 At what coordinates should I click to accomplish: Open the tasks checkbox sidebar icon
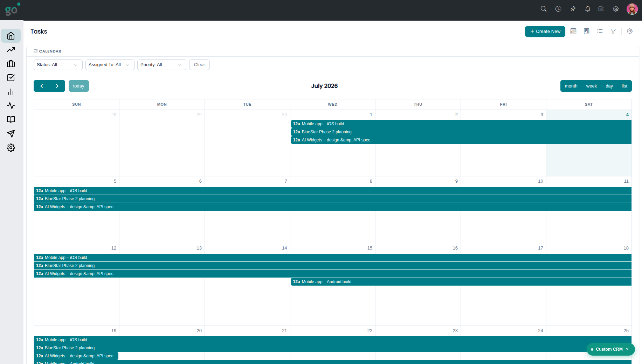point(11,78)
